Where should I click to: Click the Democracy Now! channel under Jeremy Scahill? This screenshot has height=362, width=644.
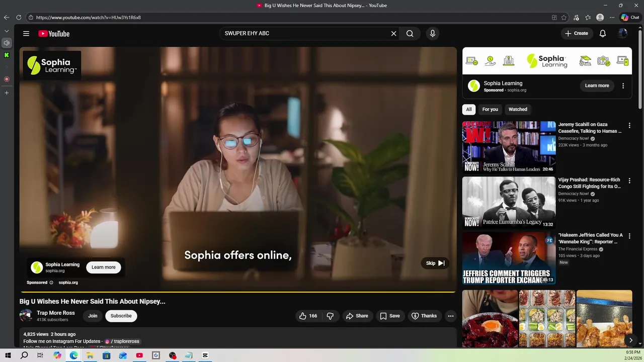point(574,138)
